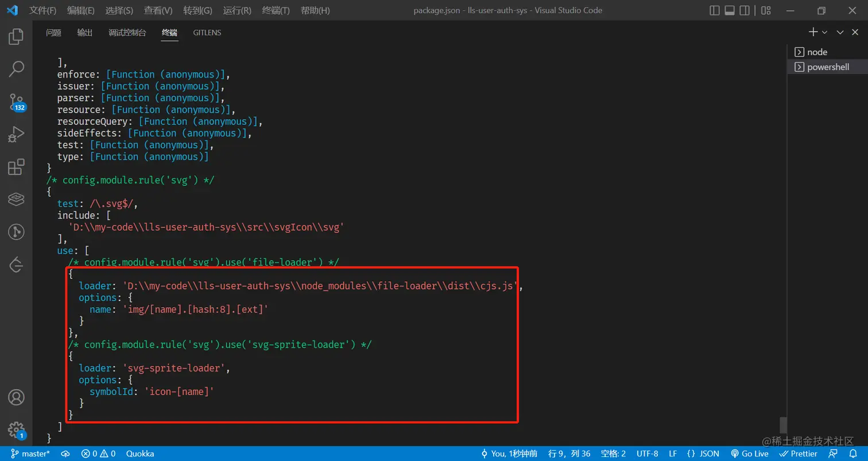The height and width of the screenshot is (461, 868).
Task: Open the Explorer view in activity bar
Action: point(16,37)
